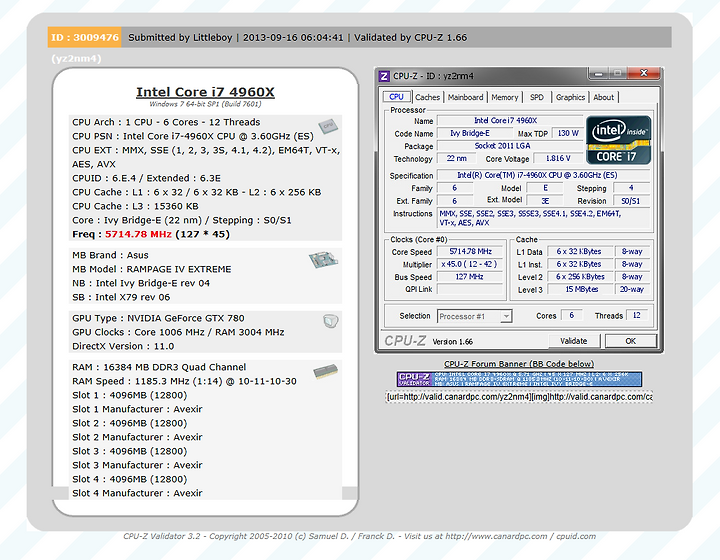This screenshot has height=560, width=720.
Task: Click the L1 Data 6 x 32 KBytes value
Action: (581, 252)
